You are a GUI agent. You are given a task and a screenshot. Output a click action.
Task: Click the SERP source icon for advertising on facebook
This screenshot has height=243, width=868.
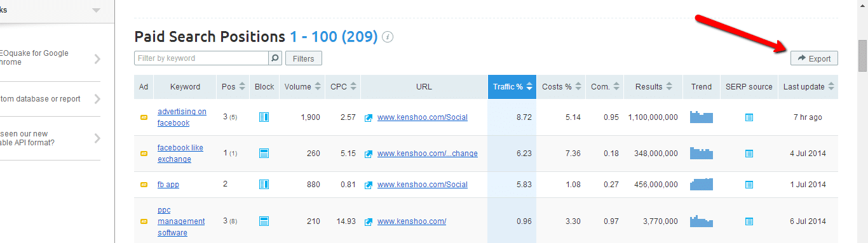tap(749, 117)
